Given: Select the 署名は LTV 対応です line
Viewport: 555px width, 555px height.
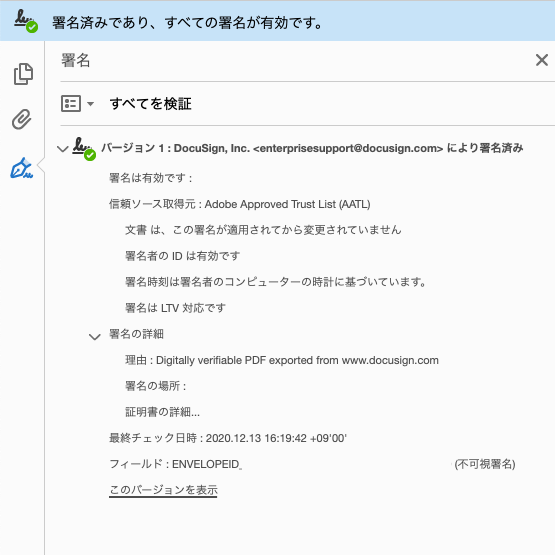Looking at the screenshot, I should click(176, 308).
